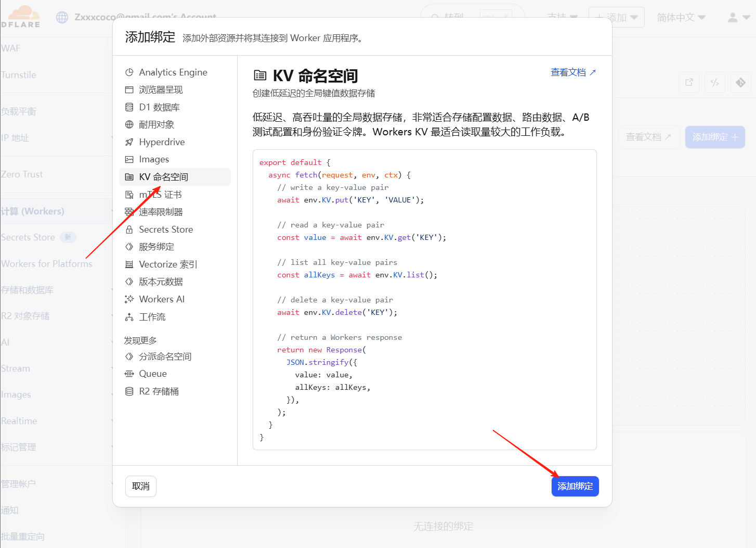This screenshot has height=548, width=756.
Task: Open the 简体中文 language dropdown
Action: click(x=681, y=17)
